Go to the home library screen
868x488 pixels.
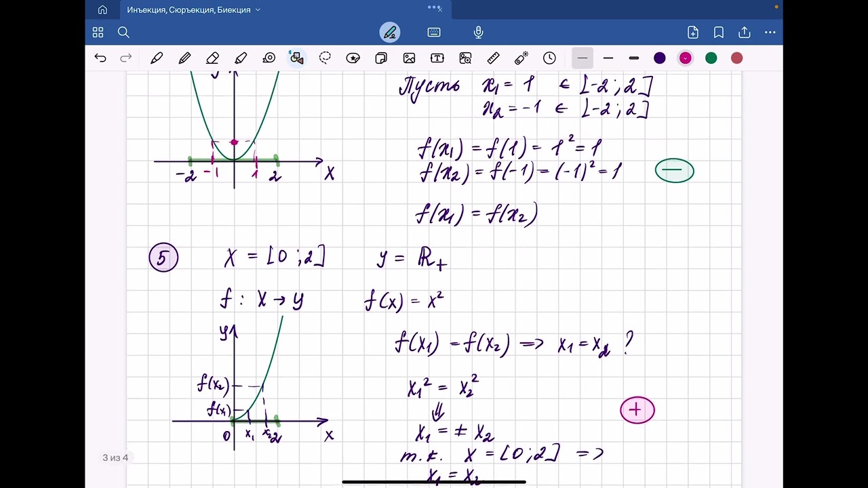102,10
